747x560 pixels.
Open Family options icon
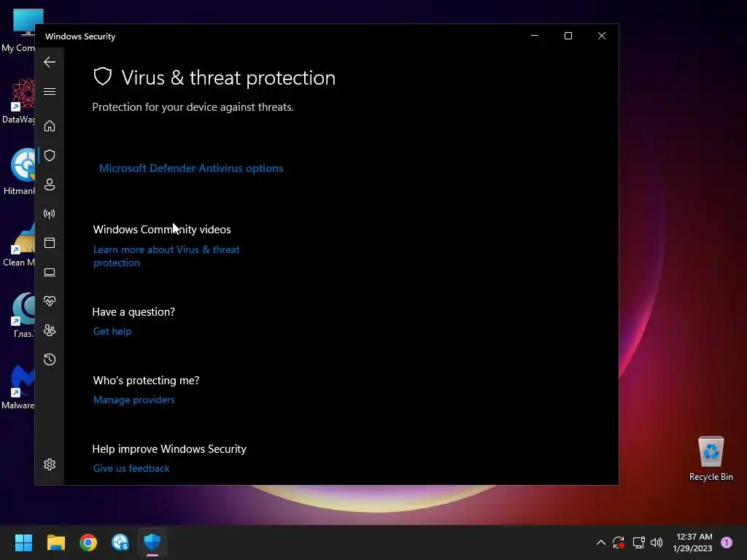[50, 330]
